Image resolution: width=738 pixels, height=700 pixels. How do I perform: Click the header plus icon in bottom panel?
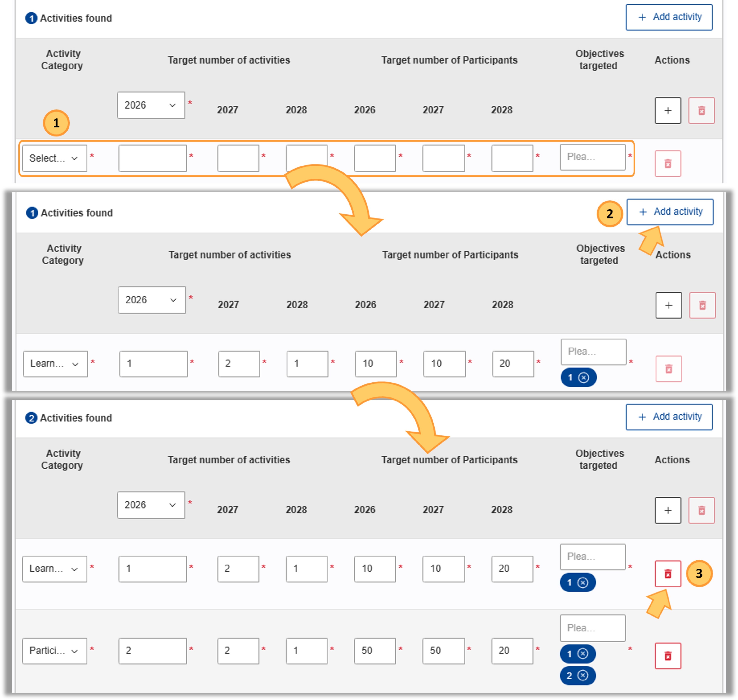click(668, 510)
